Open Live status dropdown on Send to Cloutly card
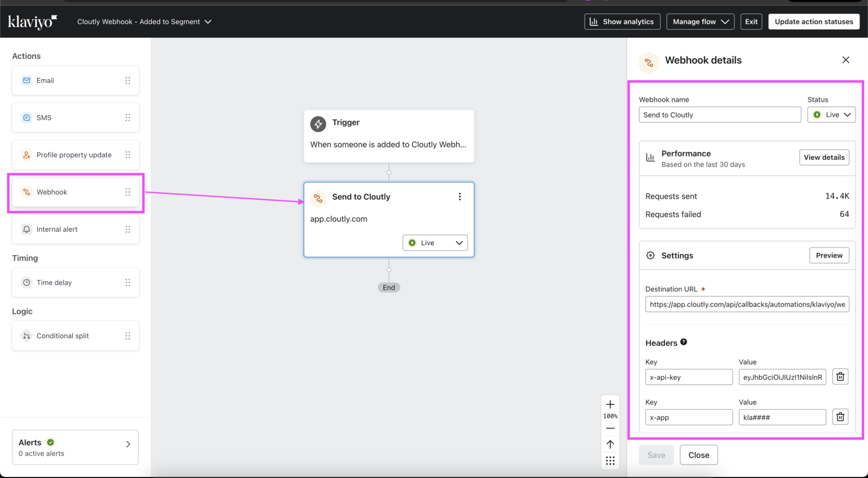 (x=435, y=243)
